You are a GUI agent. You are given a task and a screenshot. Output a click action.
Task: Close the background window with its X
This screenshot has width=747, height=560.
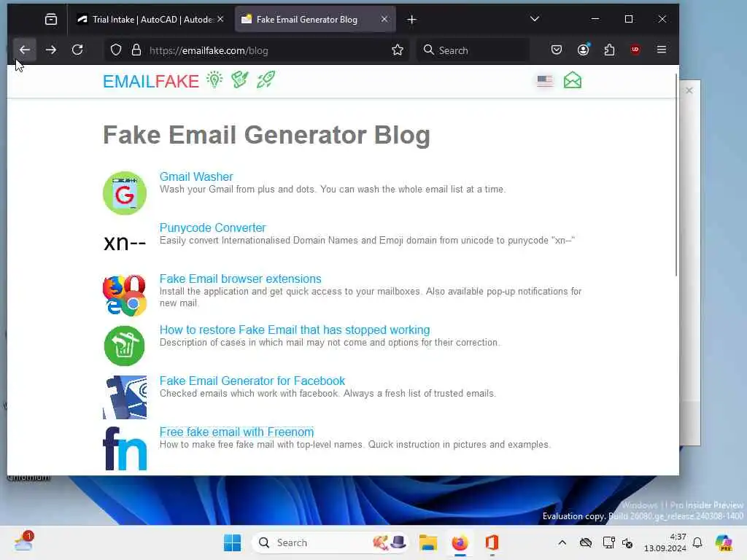(x=689, y=90)
